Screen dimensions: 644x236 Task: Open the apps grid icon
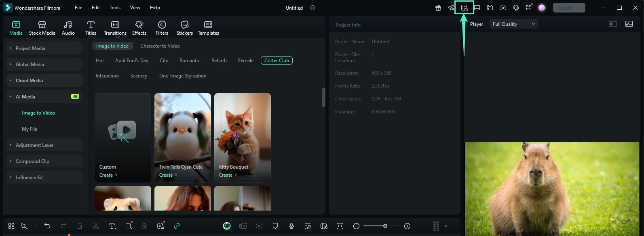pyautogui.click(x=529, y=8)
